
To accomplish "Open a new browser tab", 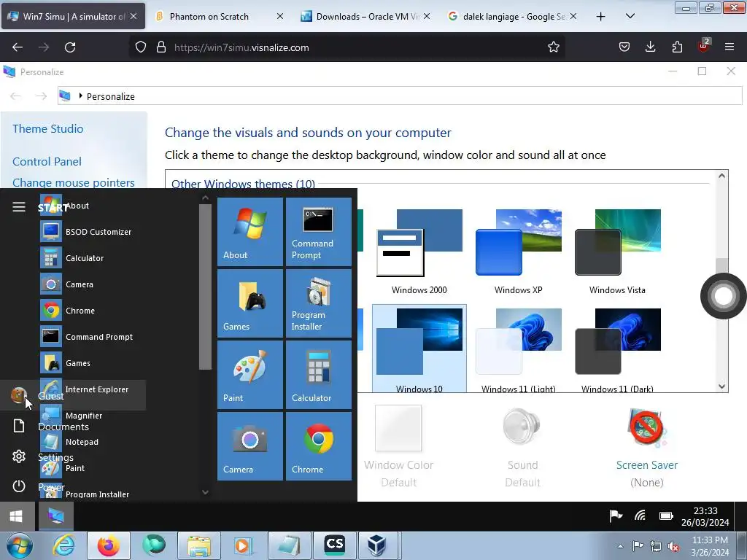I will [601, 17].
